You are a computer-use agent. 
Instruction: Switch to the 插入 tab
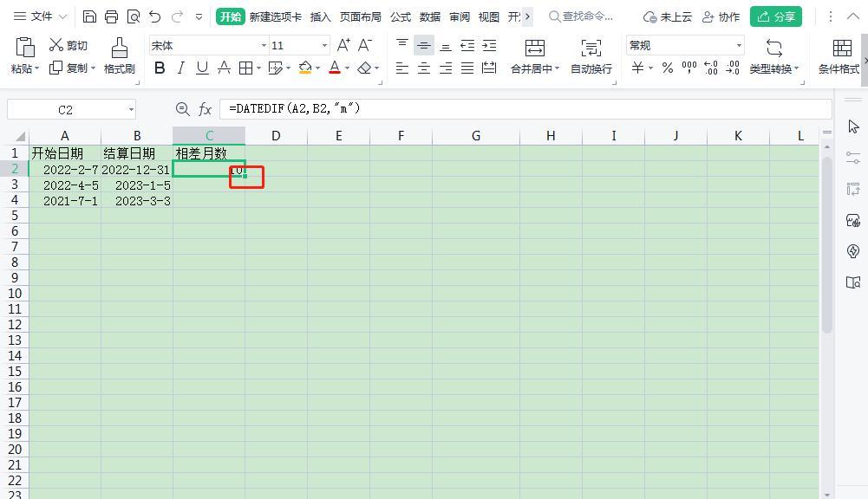[321, 17]
